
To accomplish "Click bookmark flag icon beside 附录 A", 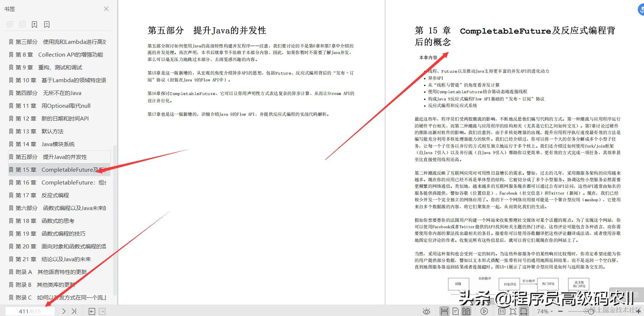I will coord(11,272).
